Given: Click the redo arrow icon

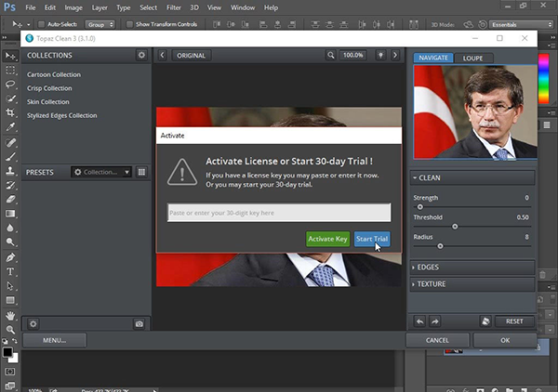Looking at the screenshot, I should (x=434, y=320).
